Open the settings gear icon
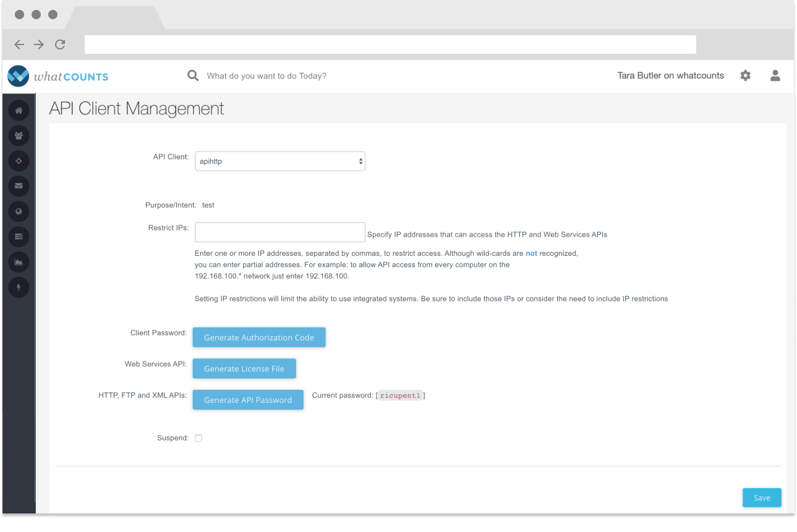797x532 pixels. pyautogui.click(x=745, y=76)
